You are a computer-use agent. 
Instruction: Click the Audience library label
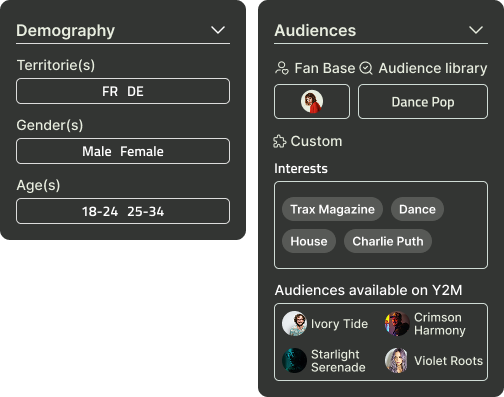(x=433, y=68)
